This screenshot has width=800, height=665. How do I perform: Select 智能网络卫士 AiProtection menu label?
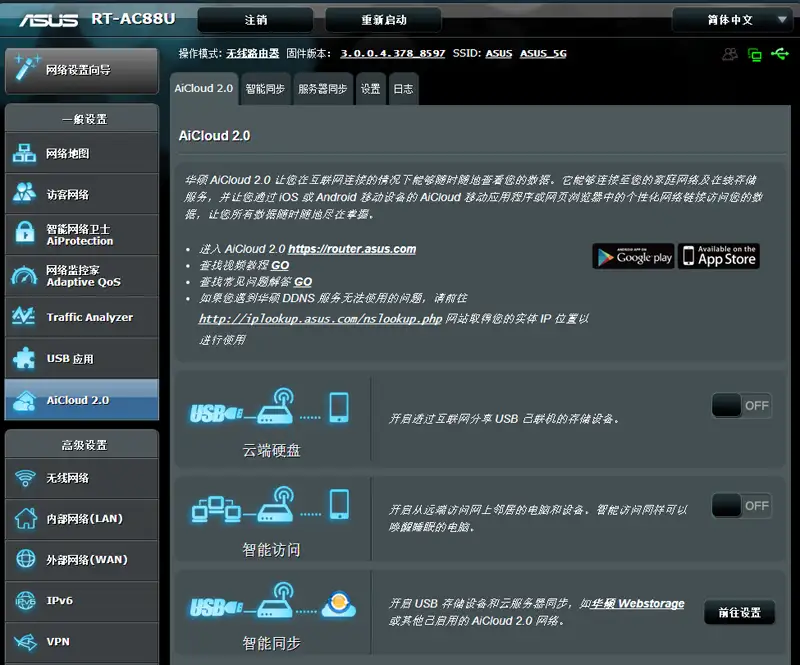coord(80,235)
